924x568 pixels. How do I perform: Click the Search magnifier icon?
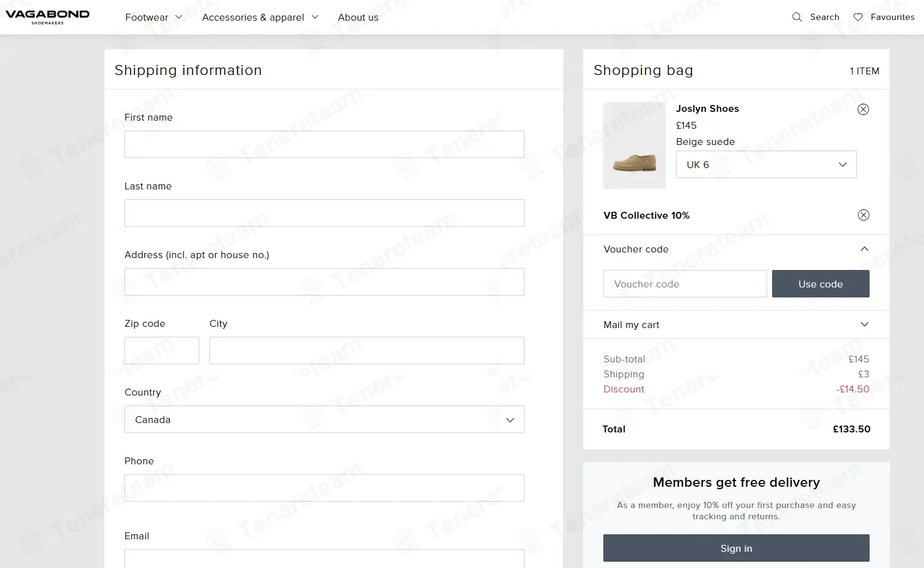coord(796,17)
